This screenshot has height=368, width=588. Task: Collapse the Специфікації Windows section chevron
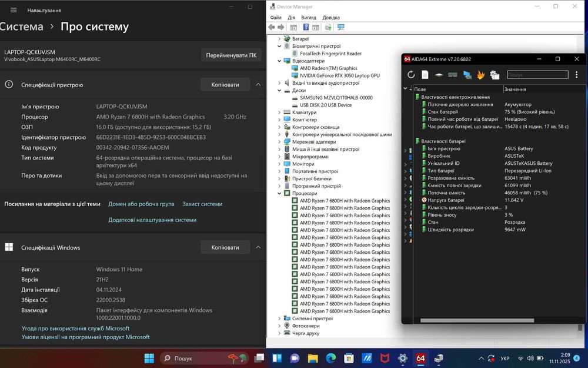257,248
